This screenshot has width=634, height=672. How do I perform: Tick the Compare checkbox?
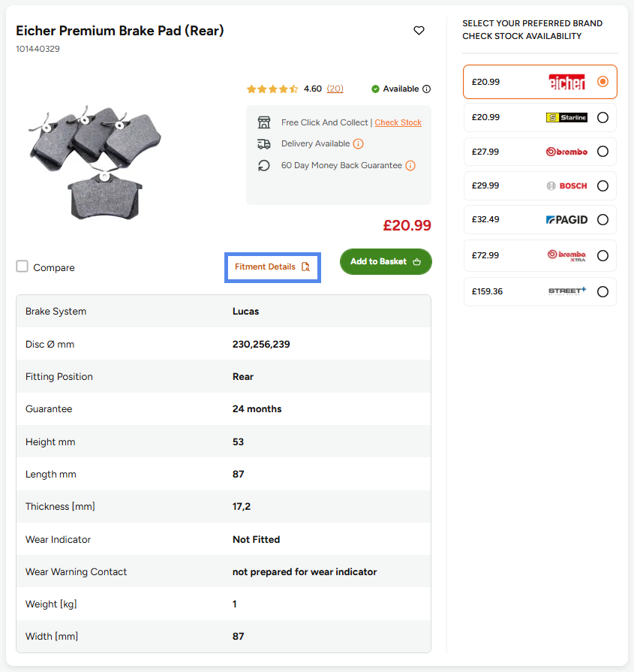[22, 266]
